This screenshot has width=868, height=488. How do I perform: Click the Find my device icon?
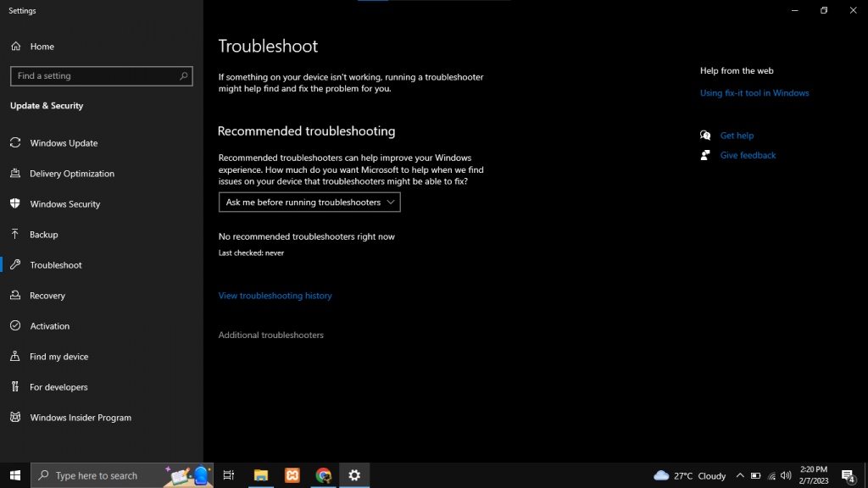(x=15, y=356)
